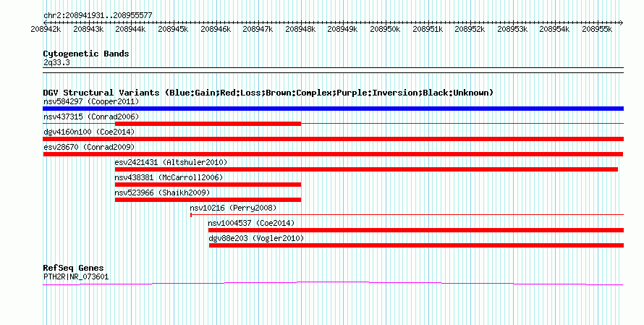Click the 208955k ruler tick label

[597, 30]
